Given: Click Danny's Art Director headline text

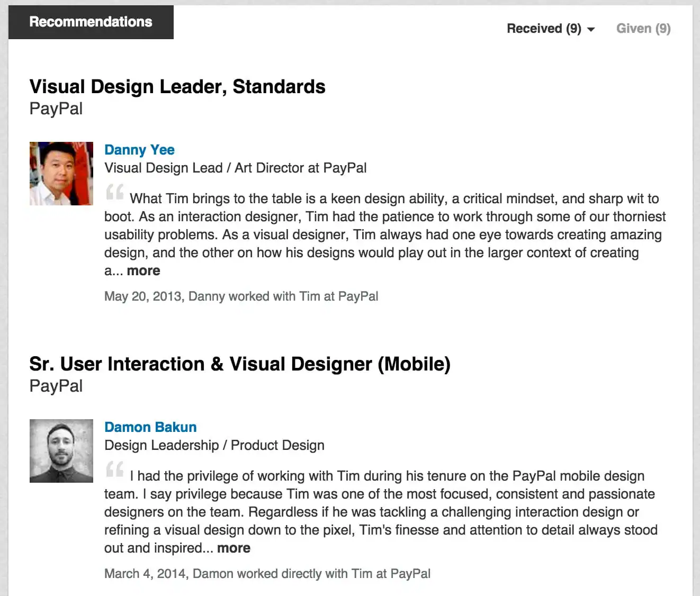Looking at the screenshot, I should (x=235, y=168).
